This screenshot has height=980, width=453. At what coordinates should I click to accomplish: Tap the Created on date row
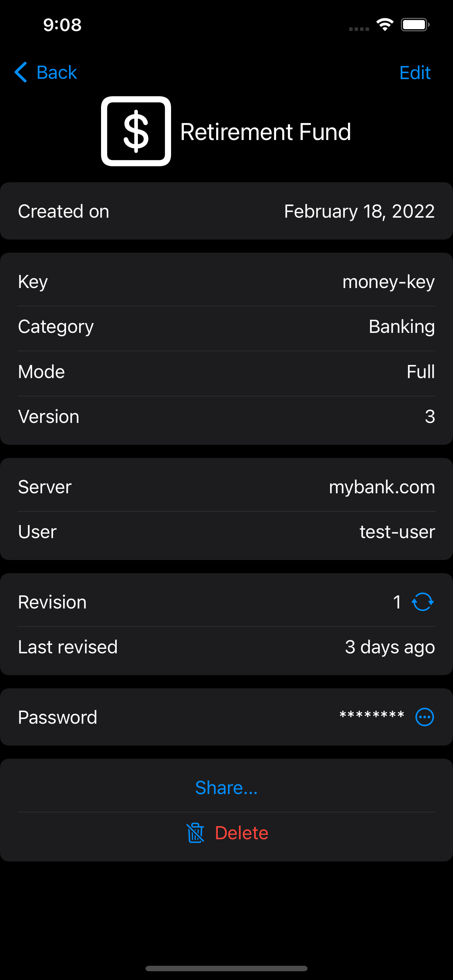(x=226, y=211)
